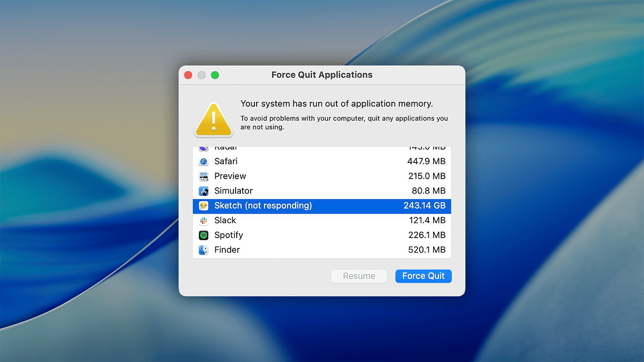This screenshot has height=362, width=644.
Task: Select the Simulator row in the list
Action: coord(322,190)
